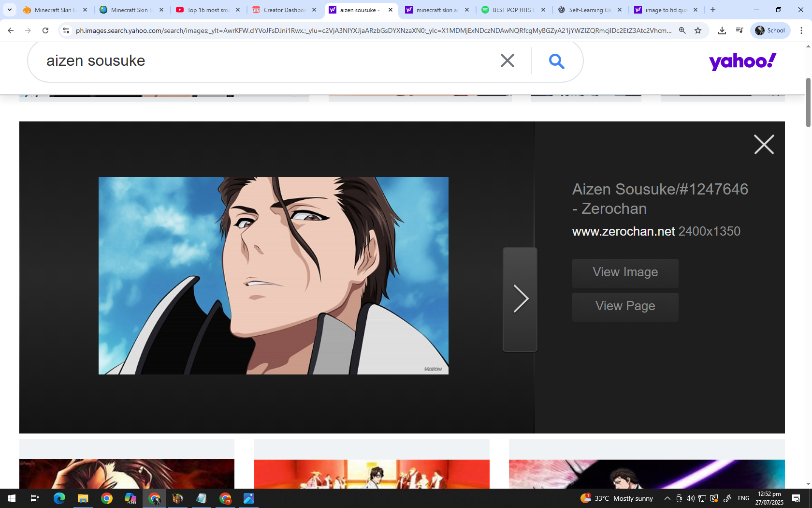Go forward in browser history

28,30
